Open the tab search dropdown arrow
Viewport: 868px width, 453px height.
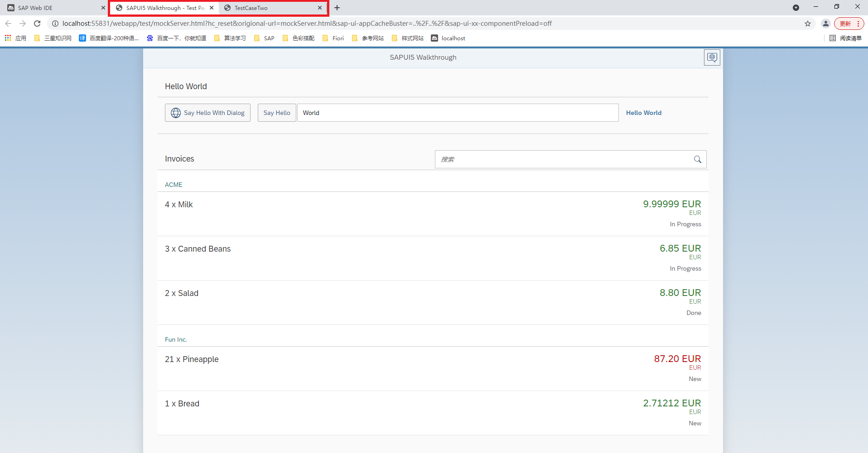tap(796, 8)
